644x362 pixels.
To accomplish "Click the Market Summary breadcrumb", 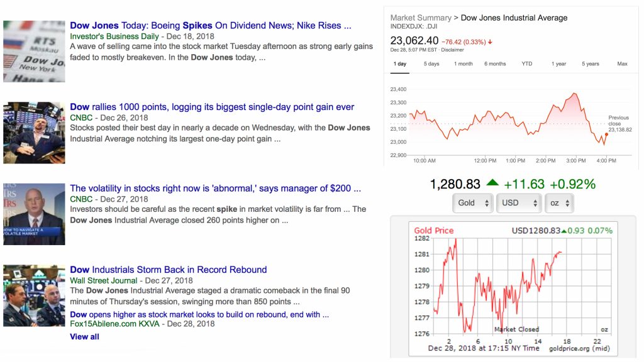I will click(x=420, y=18).
